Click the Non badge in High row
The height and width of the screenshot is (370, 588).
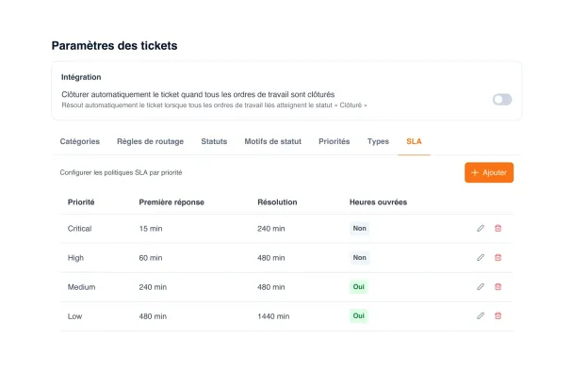[359, 257]
